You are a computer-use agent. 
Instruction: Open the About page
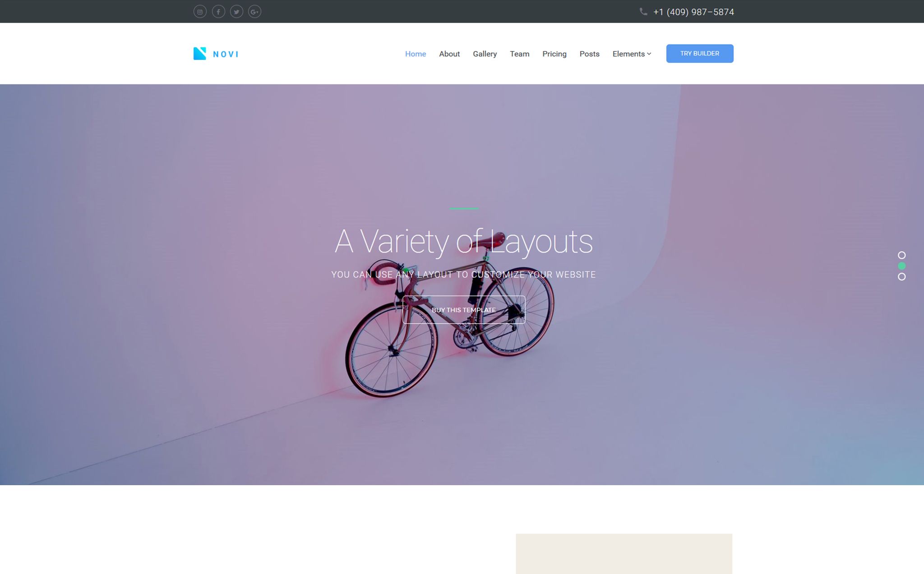pyautogui.click(x=449, y=54)
